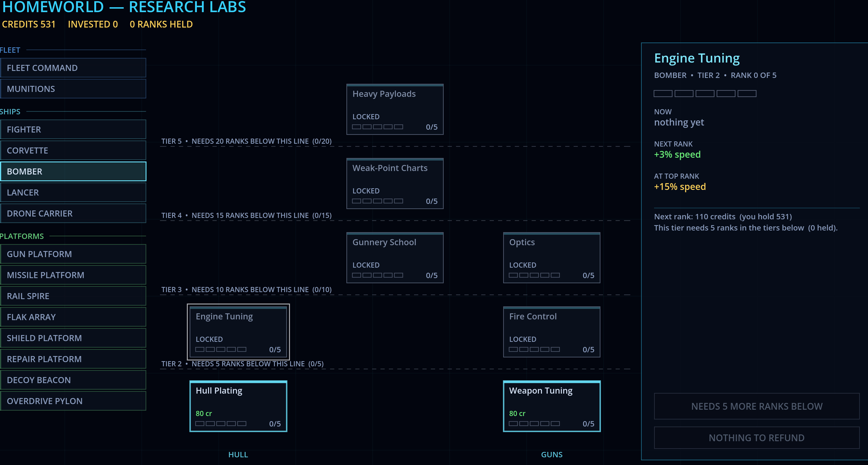Choose Repair Platform from platforms list
The height and width of the screenshot is (465, 868).
73,359
